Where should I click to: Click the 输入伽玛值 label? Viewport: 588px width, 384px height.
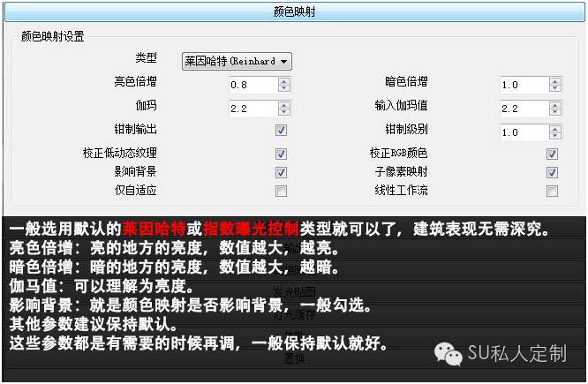(x=401, y=105)
